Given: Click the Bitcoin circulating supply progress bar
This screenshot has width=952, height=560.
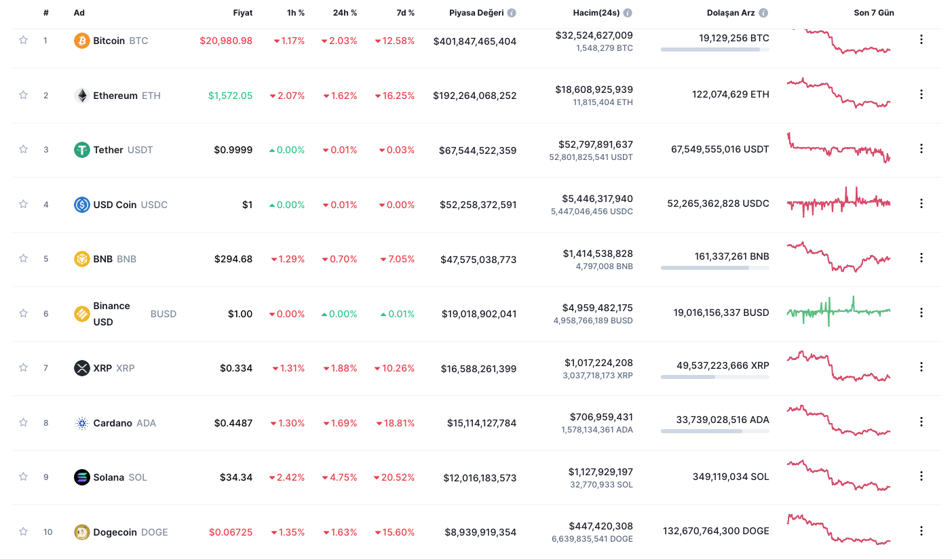Looking at the screenshot, I should pyautogui.click(x=715, y=49).
